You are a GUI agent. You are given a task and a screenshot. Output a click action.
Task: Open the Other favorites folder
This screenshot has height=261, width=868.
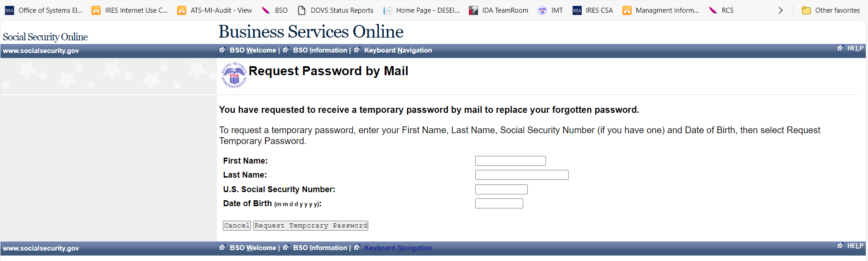(830, 10)
